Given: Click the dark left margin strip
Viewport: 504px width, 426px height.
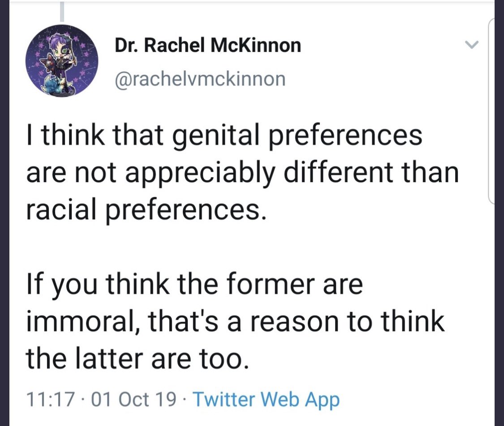Looking at the screenshot, I should click(x=4, y=213).
